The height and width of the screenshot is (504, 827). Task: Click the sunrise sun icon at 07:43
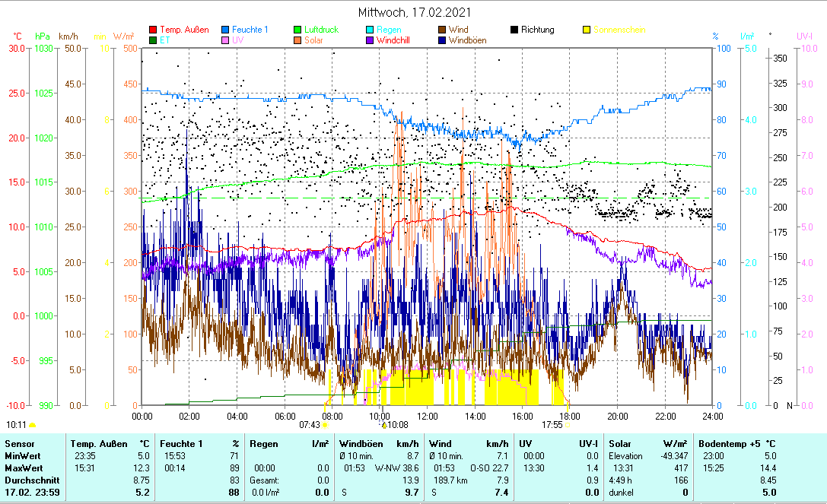coord(325,425)
